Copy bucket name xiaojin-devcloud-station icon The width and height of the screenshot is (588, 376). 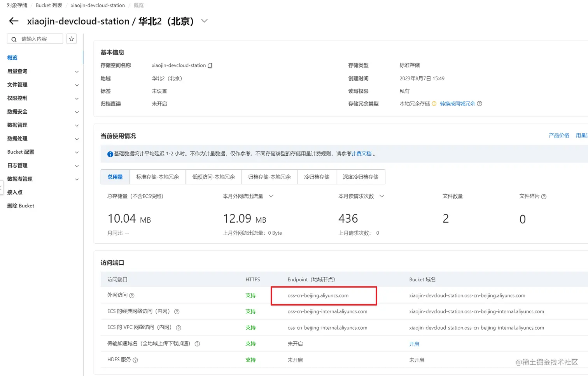210,65
